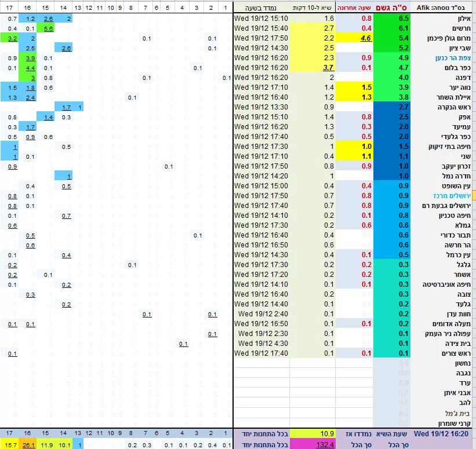The width and height of the screenshot is (476, 449).
Task: Select the Wed 19/12 13:30 timestamp cell
Action: click(261, 107)
